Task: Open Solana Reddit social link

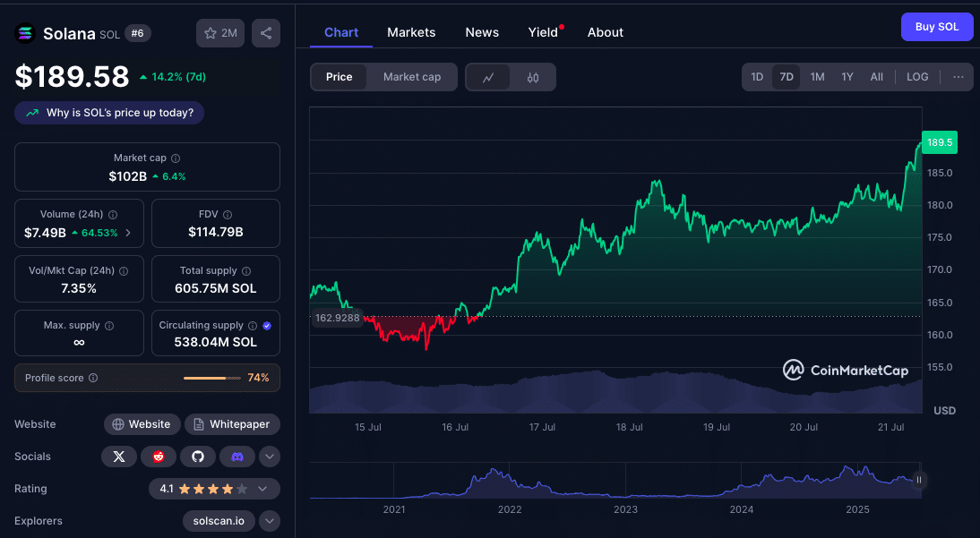Action: click(x=159, y=457)
